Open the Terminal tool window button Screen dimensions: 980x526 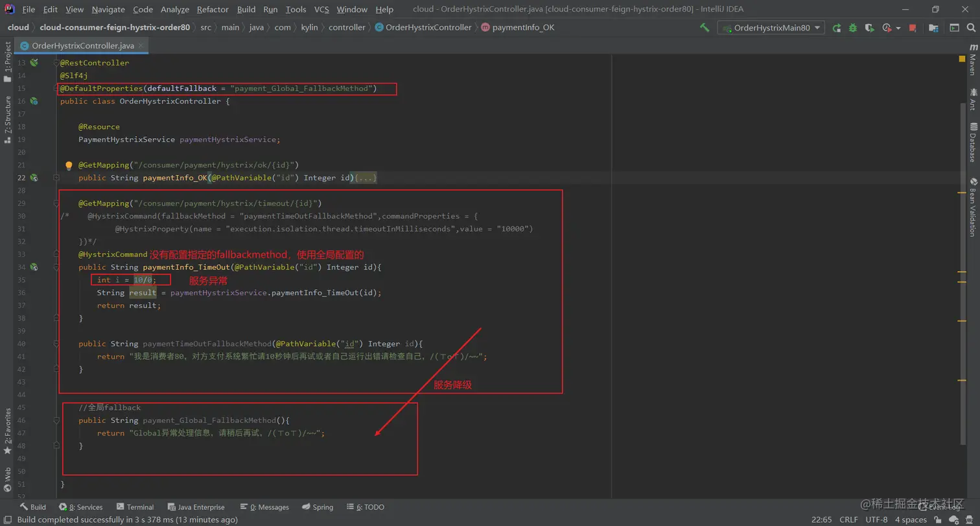coord(135,507)
